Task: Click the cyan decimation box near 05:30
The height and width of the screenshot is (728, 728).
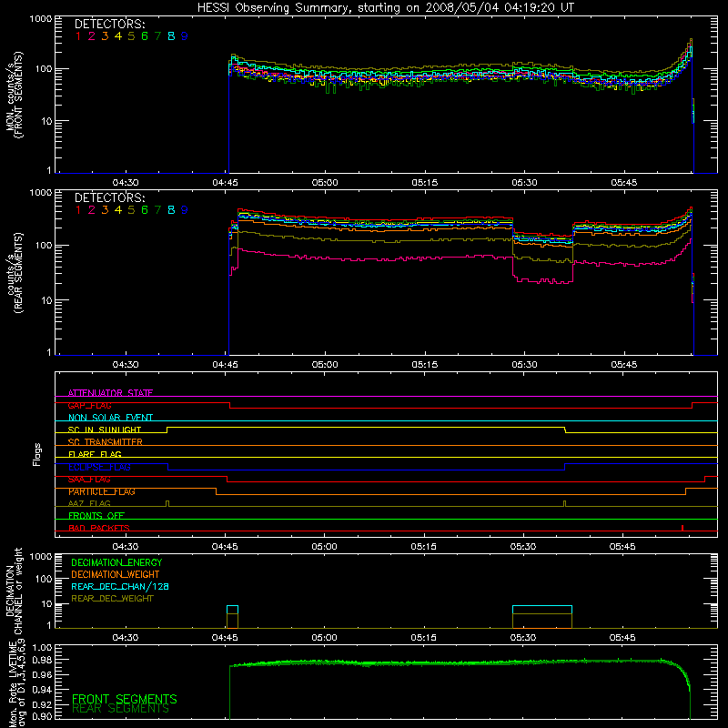Action: [542, 610]
